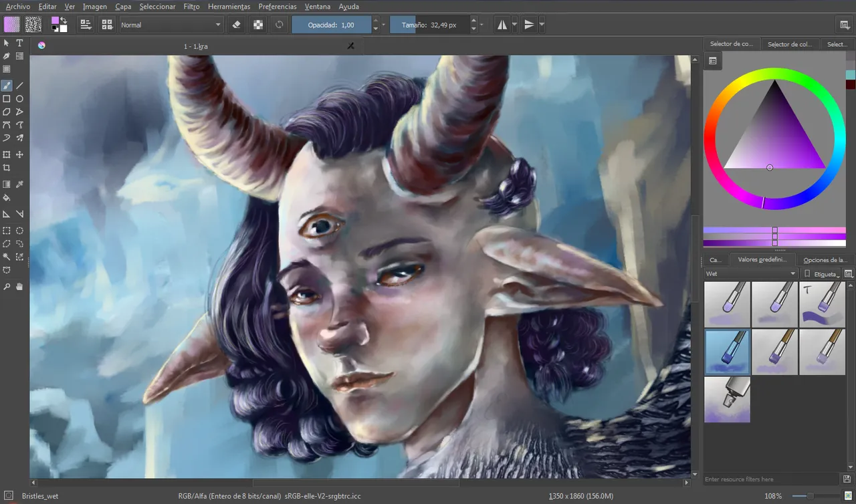Select the Elliptical Selection tool
Screen dimensions: 856x504
click(20, 231)
